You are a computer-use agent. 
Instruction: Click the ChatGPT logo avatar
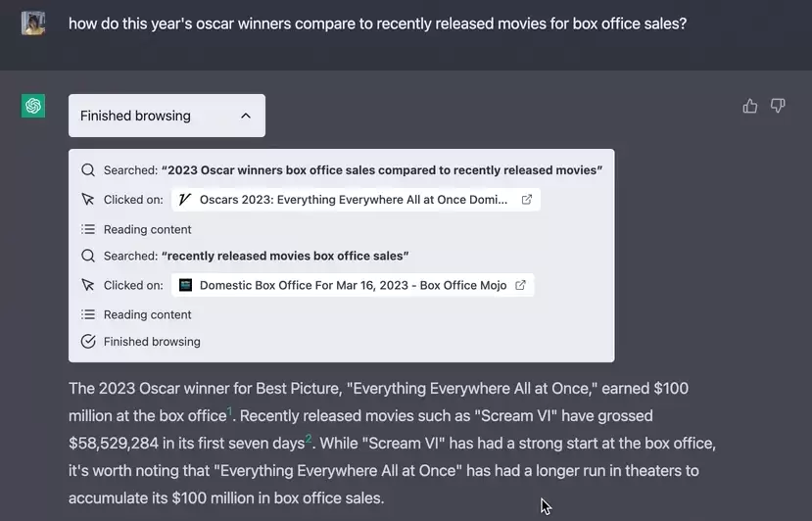point(33,106)
